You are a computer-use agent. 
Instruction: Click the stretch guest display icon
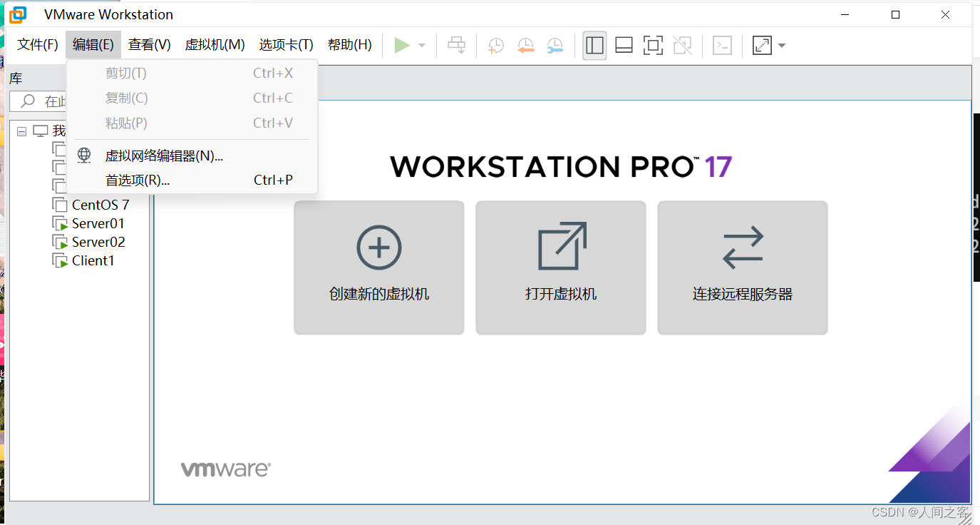click(x=762, y=46)
